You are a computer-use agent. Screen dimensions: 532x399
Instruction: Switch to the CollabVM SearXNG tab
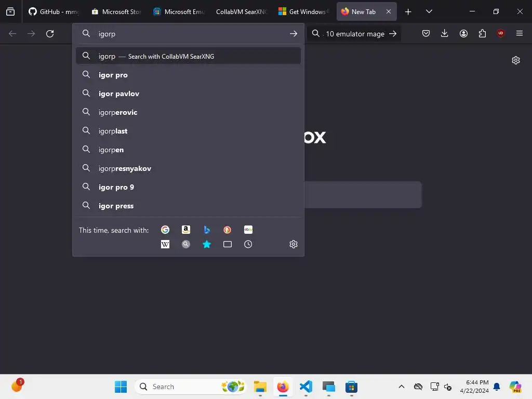click(x=241, y=11)
